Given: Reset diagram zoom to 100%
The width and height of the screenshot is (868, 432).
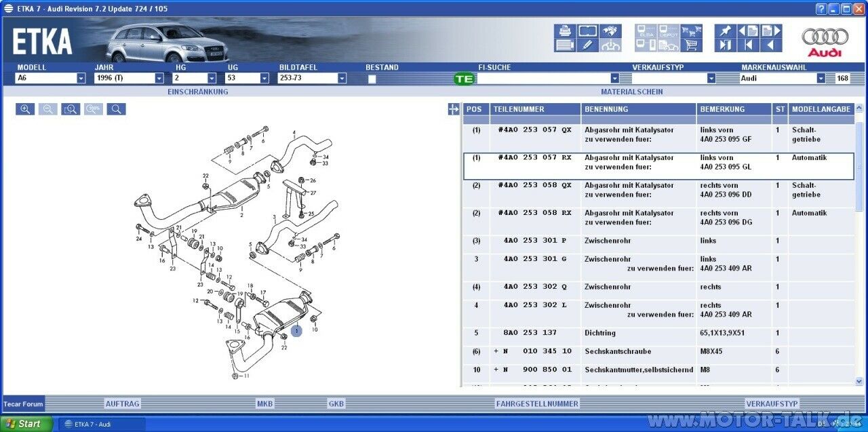Looking at the screenshot, I should point(94,109).
